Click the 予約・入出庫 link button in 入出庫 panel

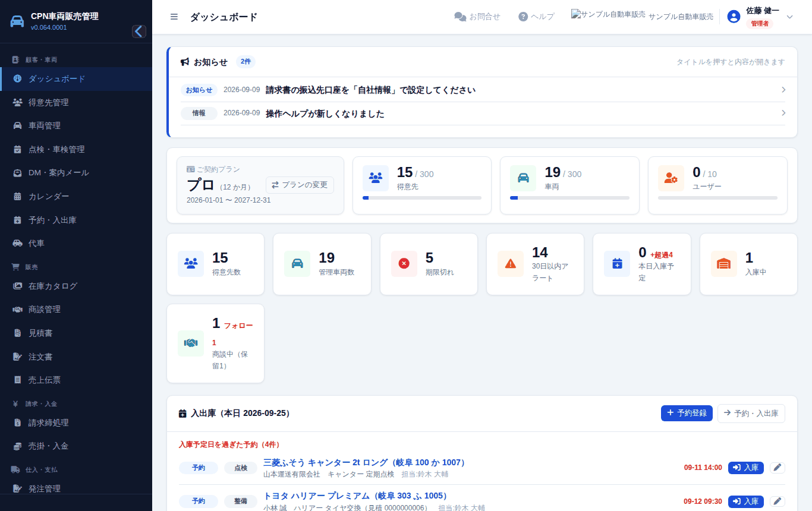pos(751,414)
